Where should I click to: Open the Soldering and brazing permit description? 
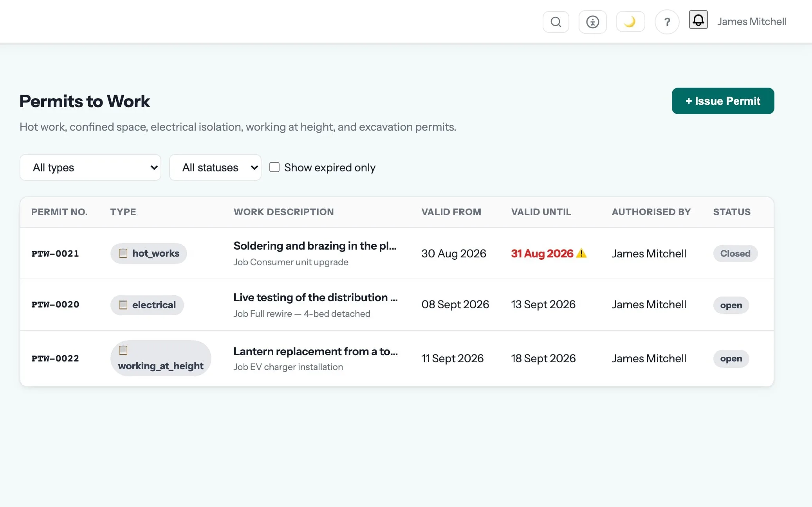315,246
